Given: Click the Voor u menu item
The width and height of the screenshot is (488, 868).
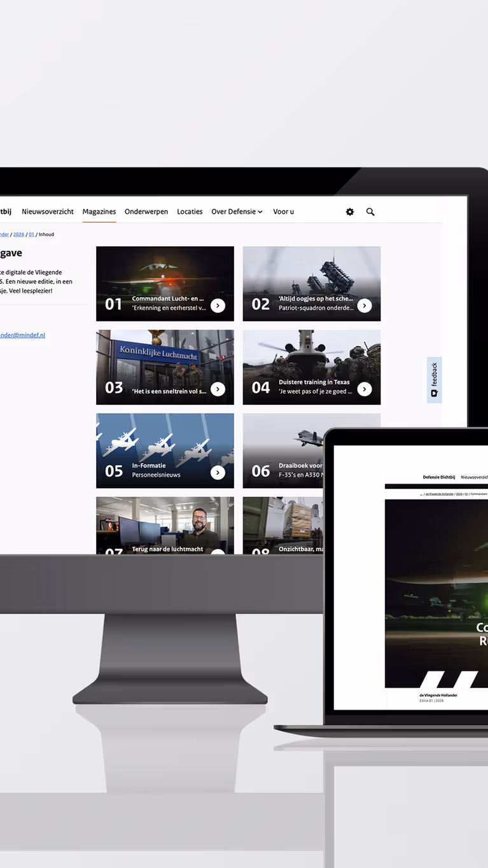Looking at the screenshot, I should (283, 212).
